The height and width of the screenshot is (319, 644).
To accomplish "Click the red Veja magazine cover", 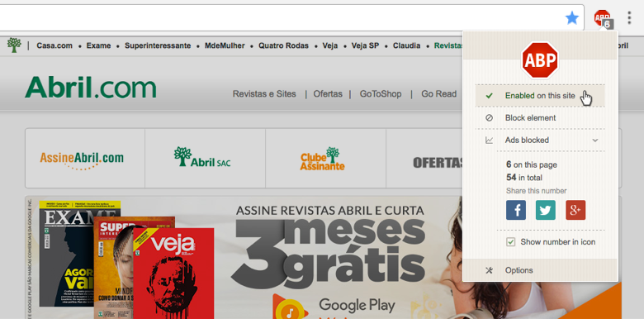I will [173, 274].
